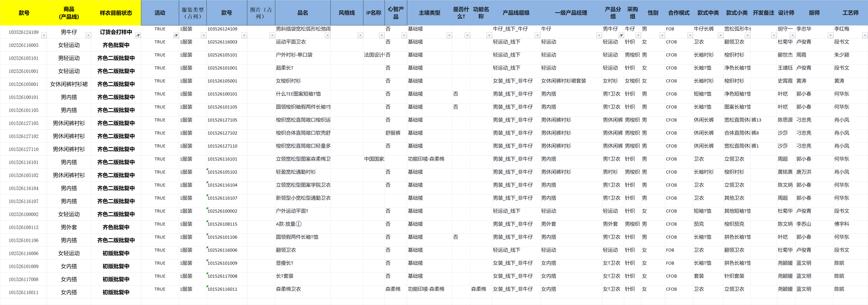Open the 款式中类 filter dropdown arrow
The height and width of the screenshot is (305, 868).
(720, 35)
